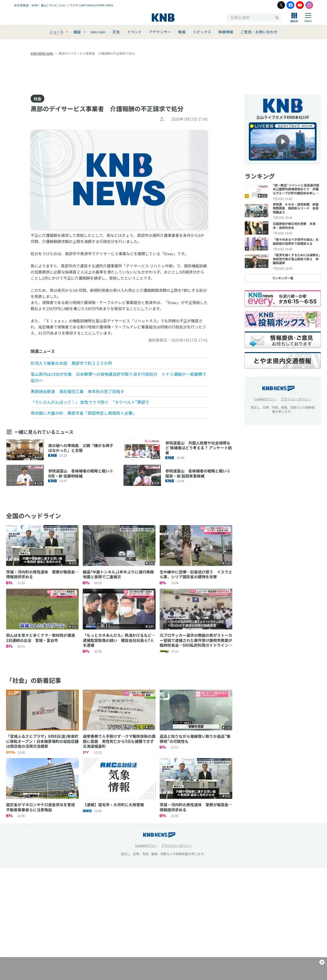Open the Facebook social icon
This screenshot has height=980, width=327.
[291, 5]
